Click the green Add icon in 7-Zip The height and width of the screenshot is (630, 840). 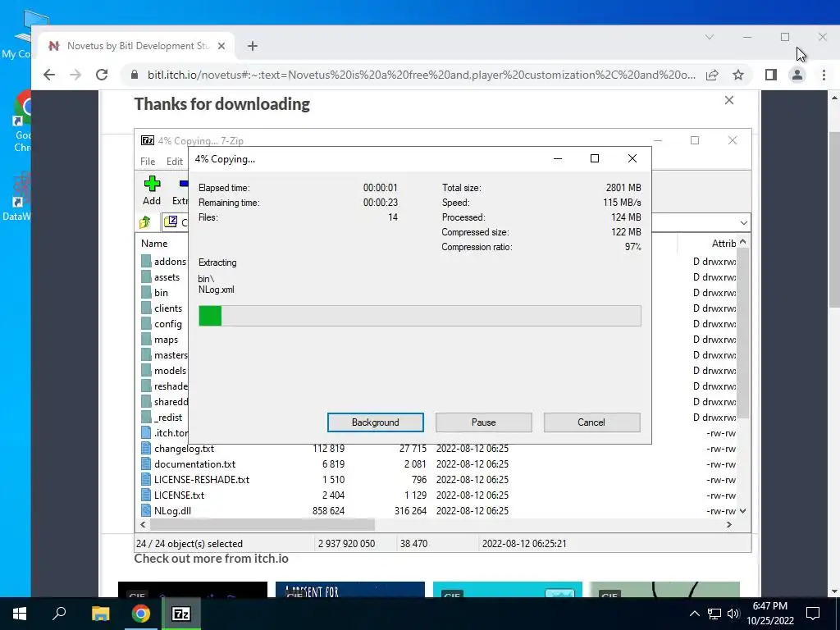(x=152, y=184)
